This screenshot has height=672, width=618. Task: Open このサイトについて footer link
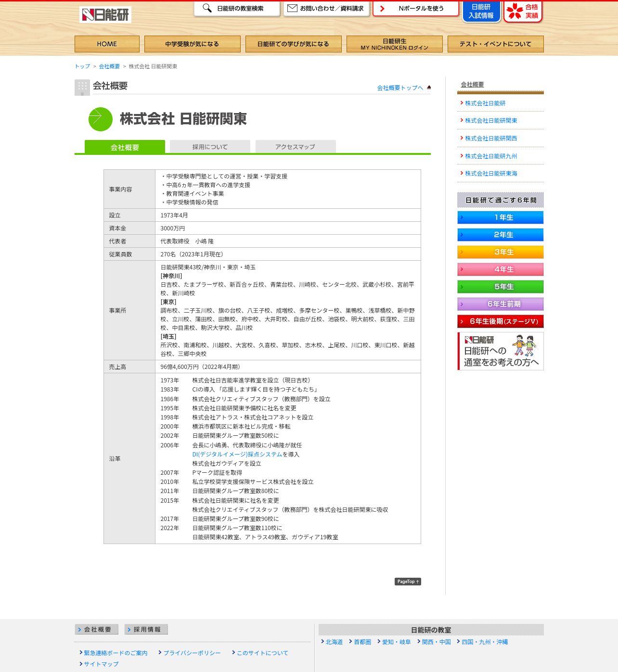point(262,653)
